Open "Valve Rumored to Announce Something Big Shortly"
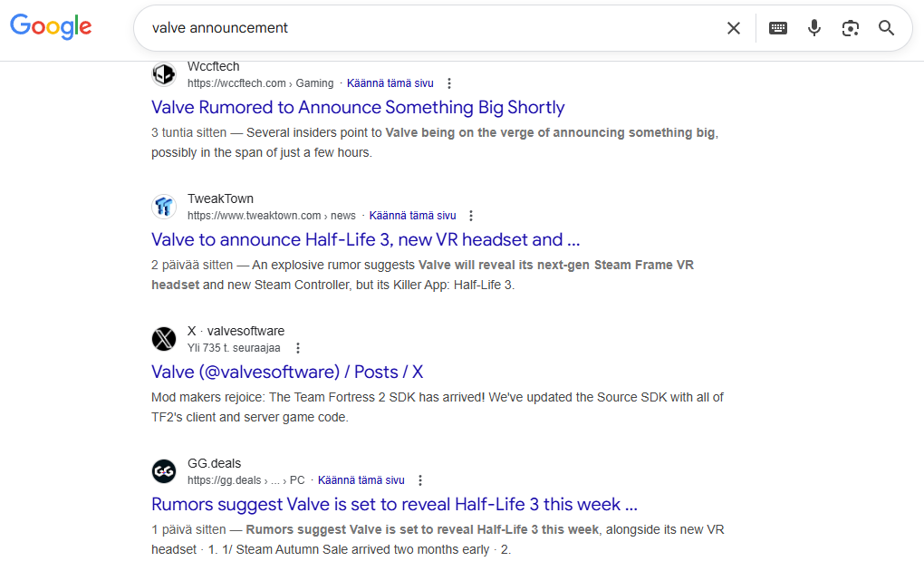This screenshot has width=924, height=571. coord(358,107)
